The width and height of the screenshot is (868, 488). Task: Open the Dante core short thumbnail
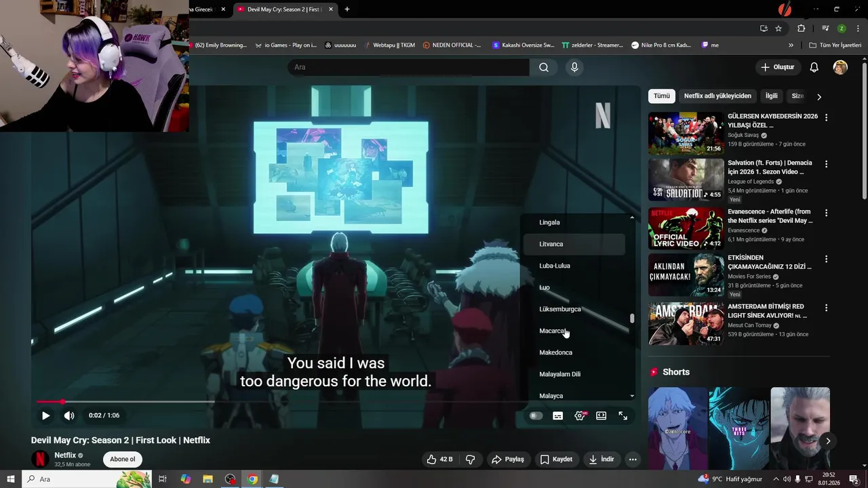click(677, 428)
